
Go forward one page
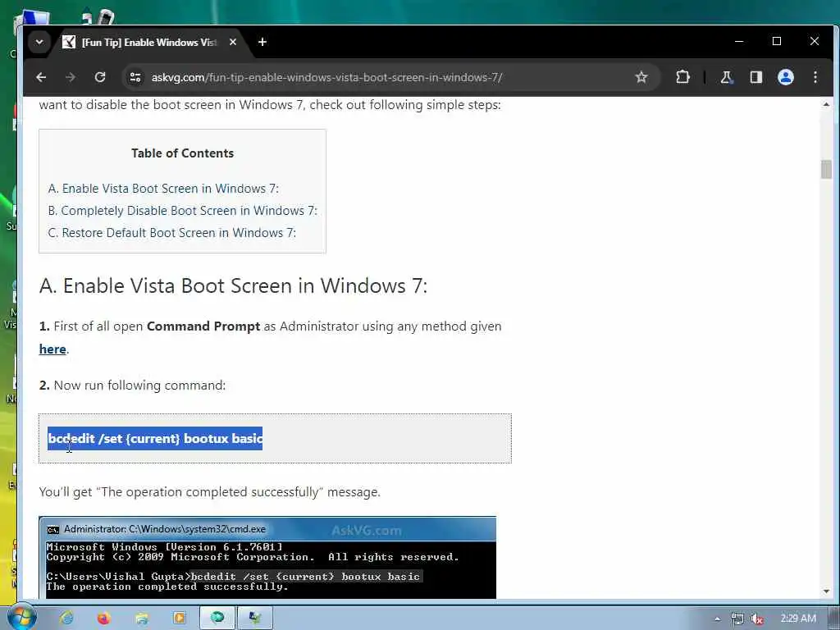[71, 77]
